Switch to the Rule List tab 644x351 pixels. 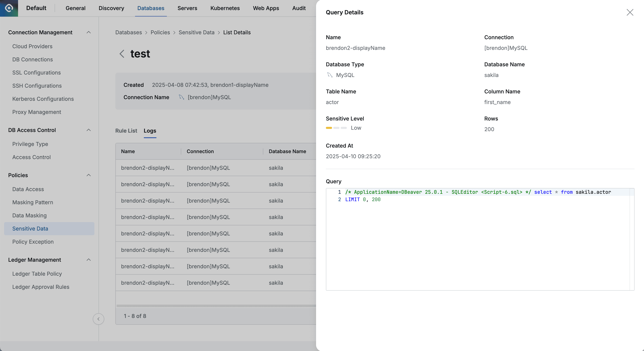coord(126,131)
